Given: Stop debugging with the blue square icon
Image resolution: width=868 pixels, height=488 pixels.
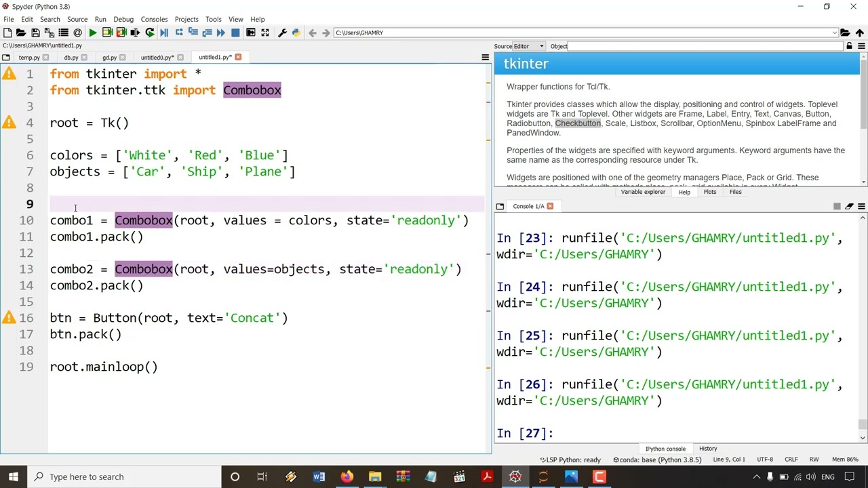Looking at the screenshot, I should [x=235, y=33].
